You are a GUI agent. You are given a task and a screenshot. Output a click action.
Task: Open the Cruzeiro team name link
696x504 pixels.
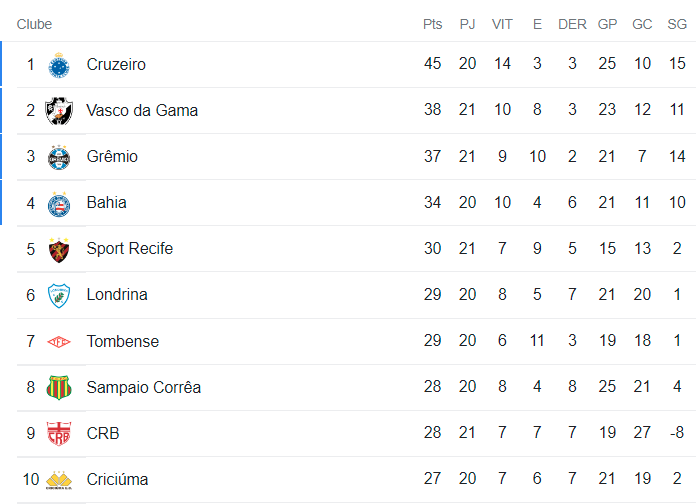pyautogui.click(x=116, y=65)
